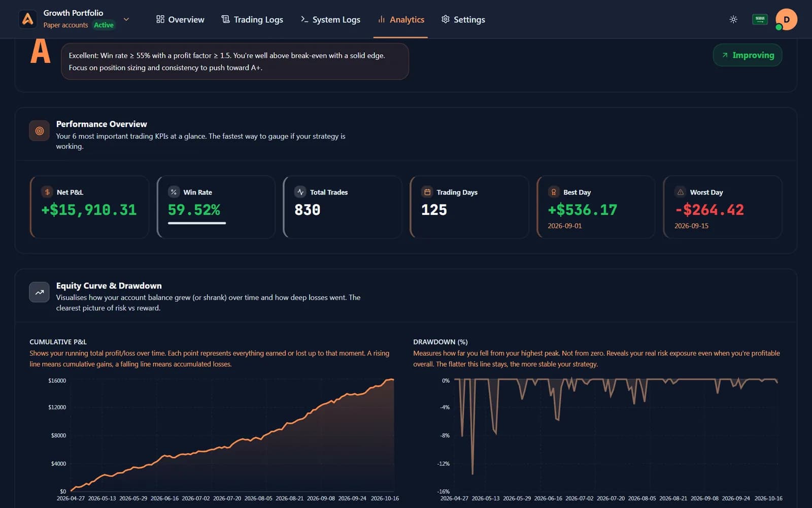This screenshot has width=812, height=508.
Task: Click the DRAWDOWN (%) chart heading
Action: (x=441, y=342)
